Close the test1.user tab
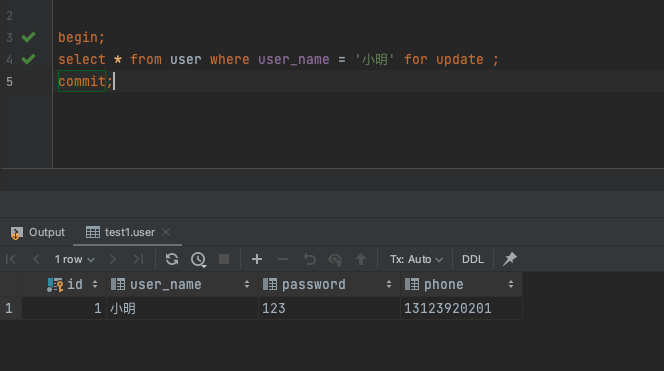Screen dimensions: 664x371 166,232
